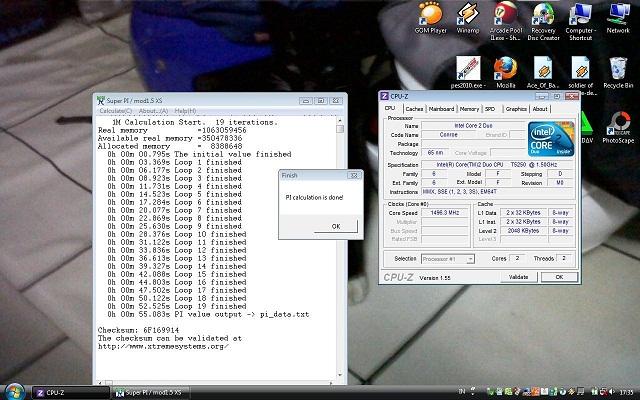Click the 'PI value output -> pi_data.txt' line
640x400 pixels.
208,315
